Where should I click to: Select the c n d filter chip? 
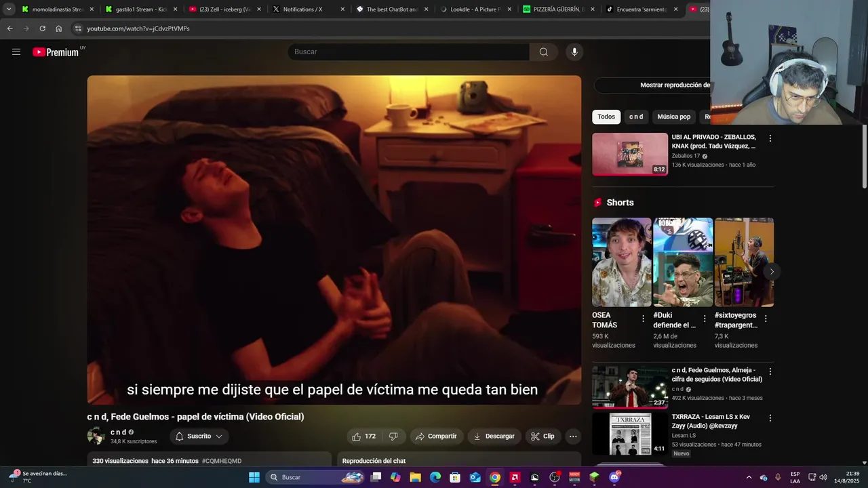tap(636, 117)
